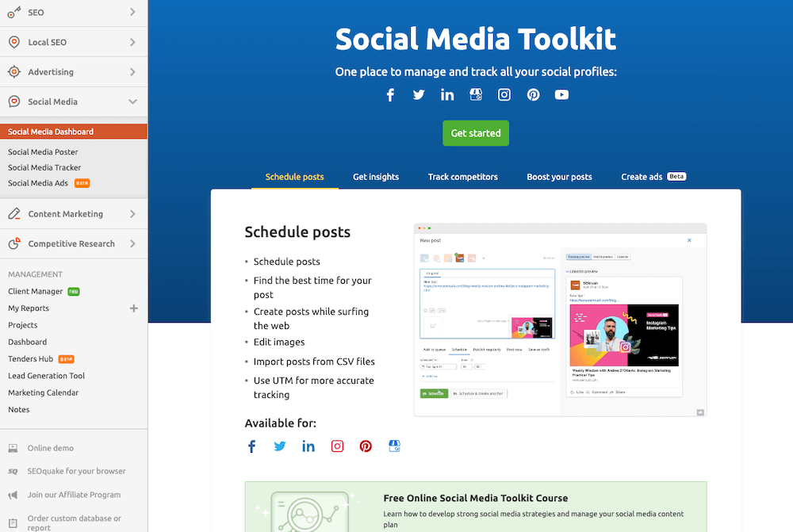Click the Advertising target icon
This screenshot has height=532, width=793.
14,72
